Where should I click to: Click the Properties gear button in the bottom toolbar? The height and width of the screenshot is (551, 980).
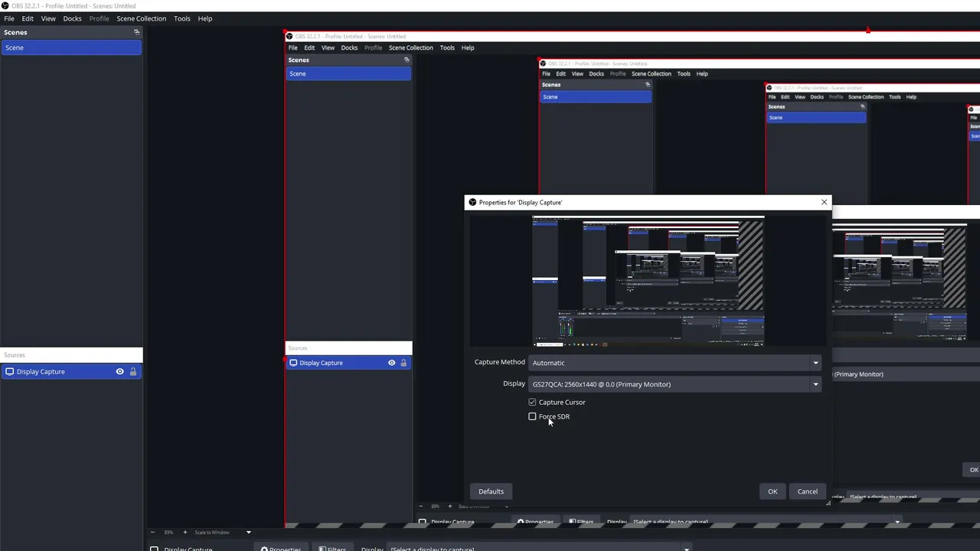[281, 548]
